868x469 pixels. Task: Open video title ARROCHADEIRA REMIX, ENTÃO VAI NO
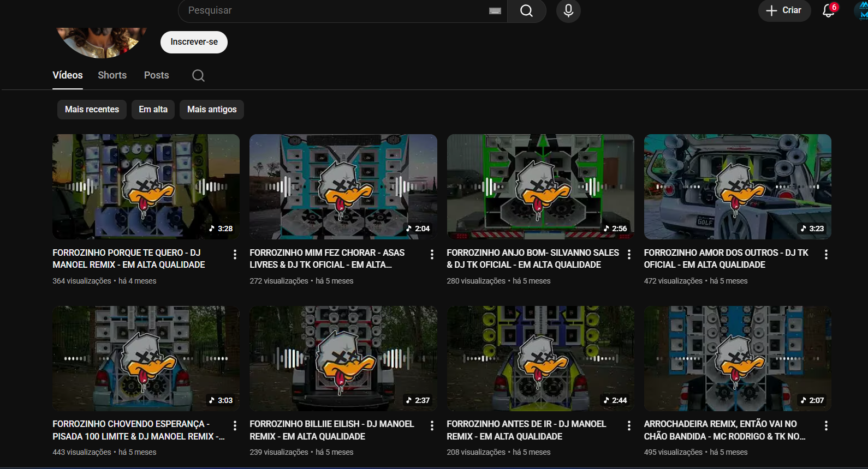(x=725, y=430)
